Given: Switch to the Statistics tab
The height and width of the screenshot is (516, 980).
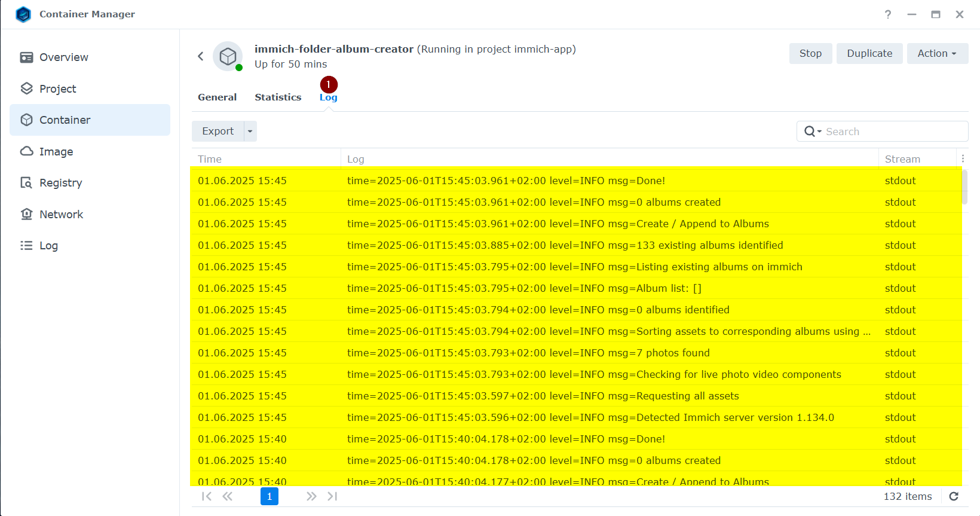Looking at the screenshot, I should click(278, 97).
